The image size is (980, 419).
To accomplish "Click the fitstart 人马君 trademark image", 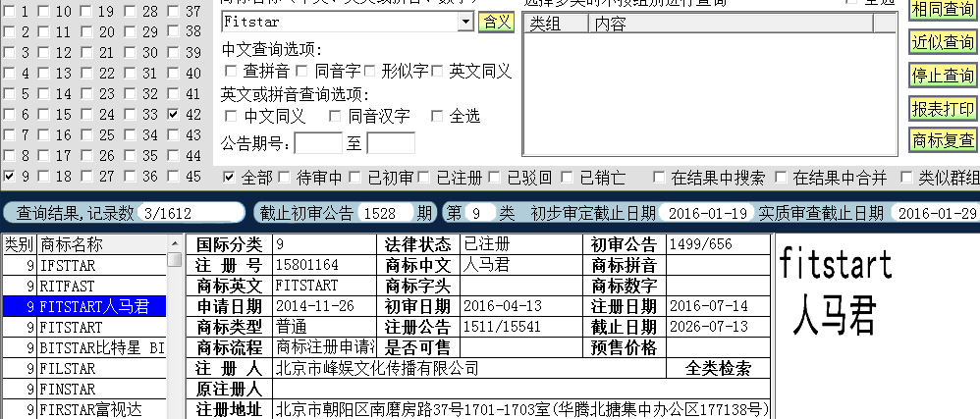I will 835,289.
